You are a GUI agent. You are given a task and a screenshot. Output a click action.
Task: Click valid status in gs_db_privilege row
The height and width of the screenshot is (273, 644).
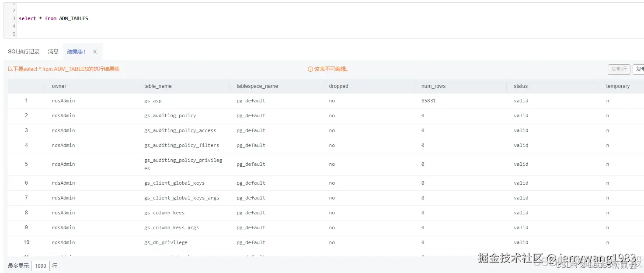pos(521,242)
